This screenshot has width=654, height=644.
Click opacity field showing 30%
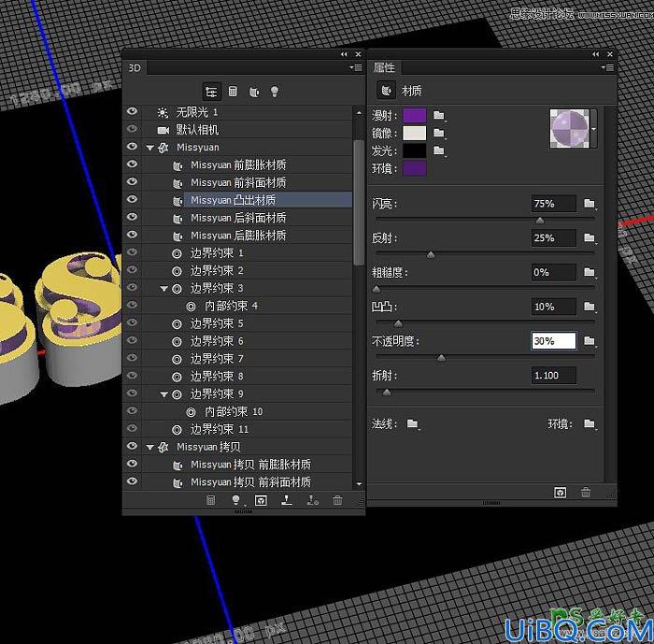pyautogui.click(x=554, y=341)
